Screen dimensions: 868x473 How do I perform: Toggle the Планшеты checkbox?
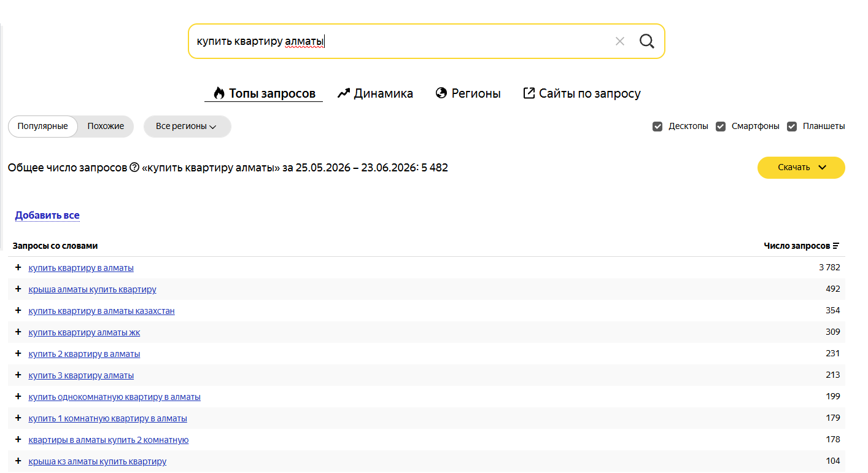coord(792,127)
